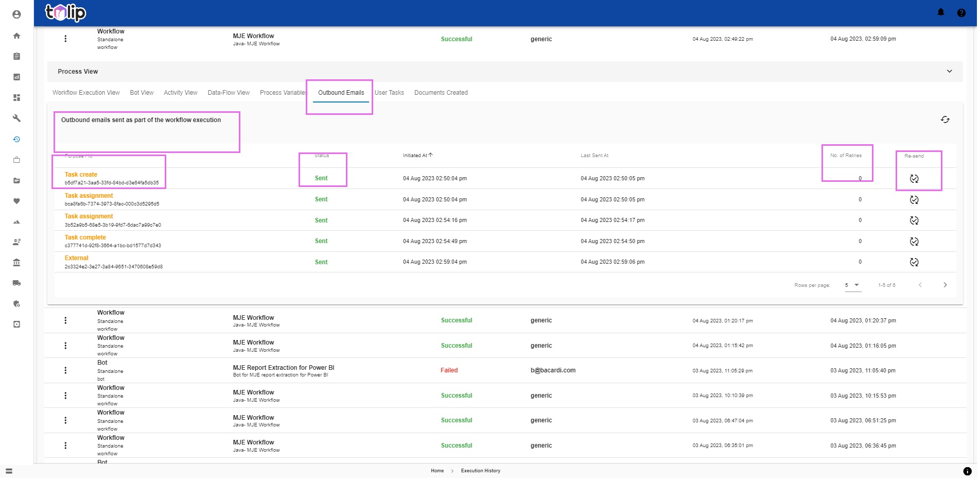
Task: Open actions menu for 06:47:04 pm workflow
Action: [x=65, y=420]
